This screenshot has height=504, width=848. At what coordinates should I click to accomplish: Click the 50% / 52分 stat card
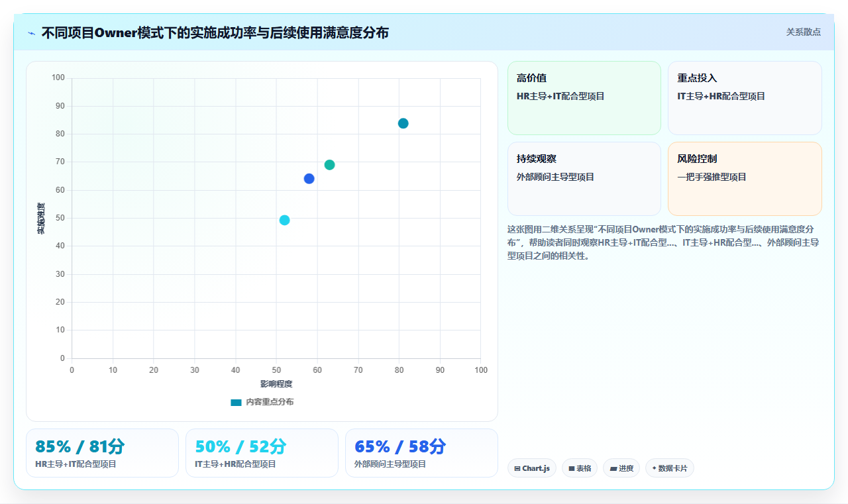coord(262,453)
